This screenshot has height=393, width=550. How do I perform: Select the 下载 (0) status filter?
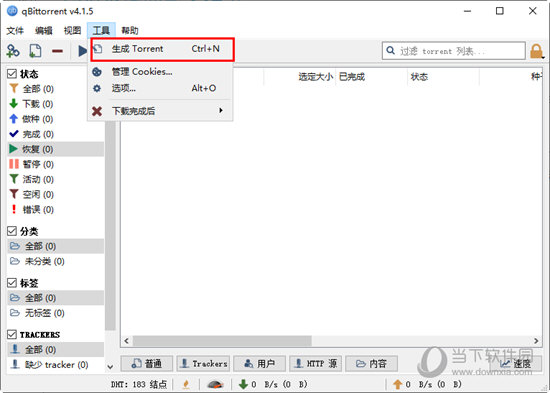[55, 104]
